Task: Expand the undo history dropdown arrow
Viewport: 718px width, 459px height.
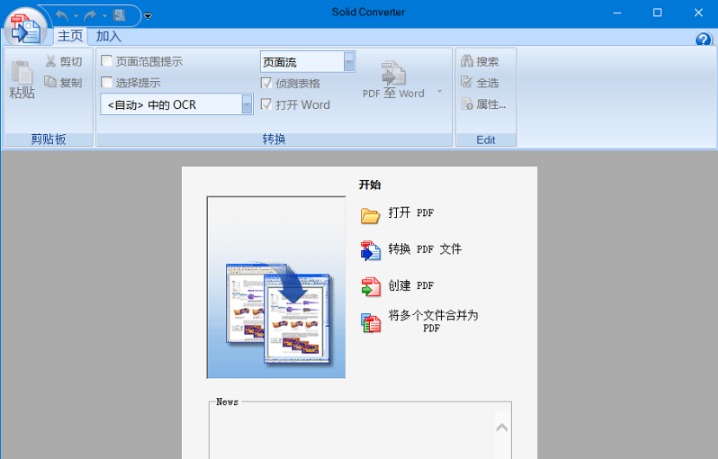Action: [76, 16]
